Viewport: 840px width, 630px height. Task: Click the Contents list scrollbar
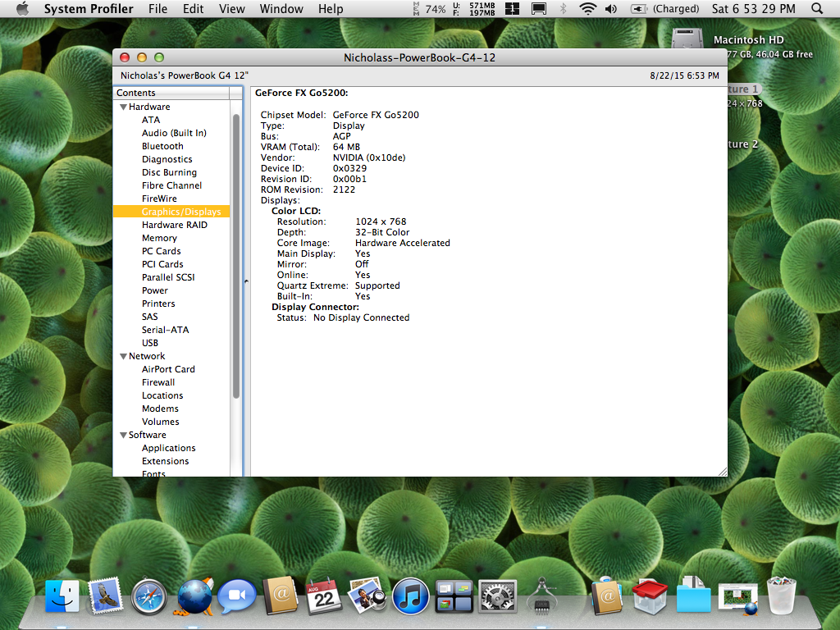pyautogui.click(x=236, y=256)
